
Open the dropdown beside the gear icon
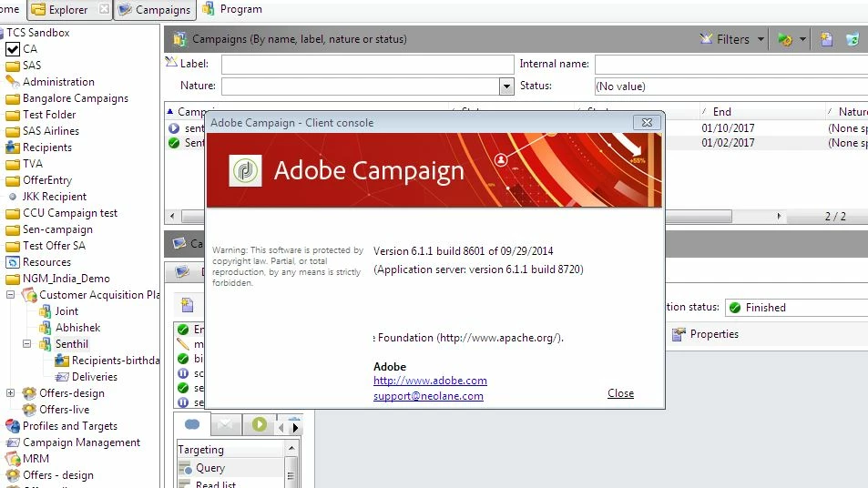pyautogui.click(x=802, y=39)
